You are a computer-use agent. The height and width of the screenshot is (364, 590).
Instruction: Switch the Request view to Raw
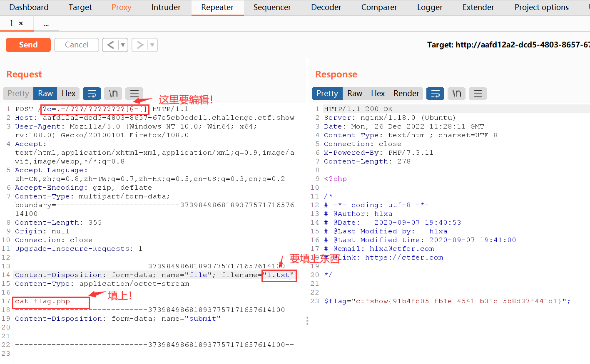(45, 94)
